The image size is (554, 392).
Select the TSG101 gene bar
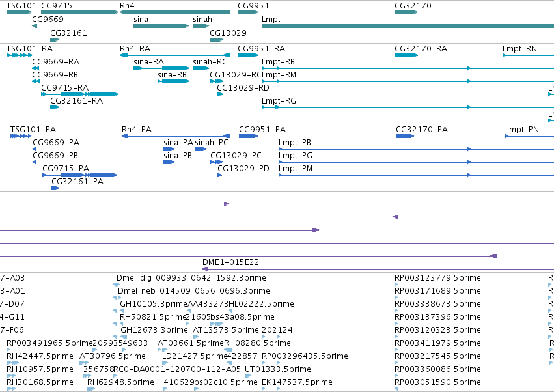coord(19,12)
